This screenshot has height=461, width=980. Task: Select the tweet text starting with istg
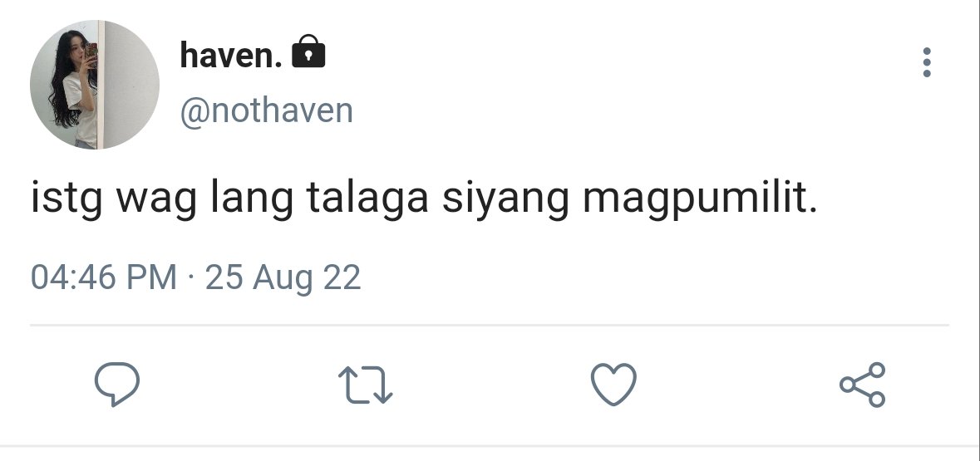[424, 199]
